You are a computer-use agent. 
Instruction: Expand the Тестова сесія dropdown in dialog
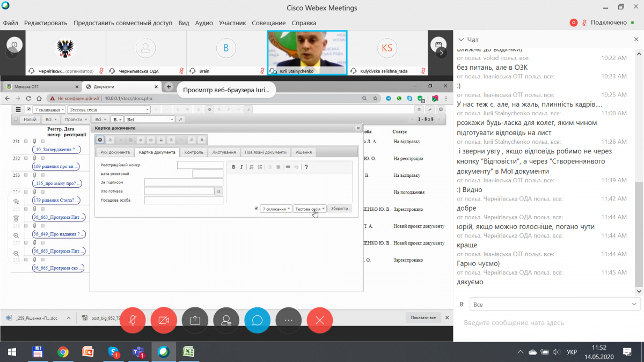point(310,209)
